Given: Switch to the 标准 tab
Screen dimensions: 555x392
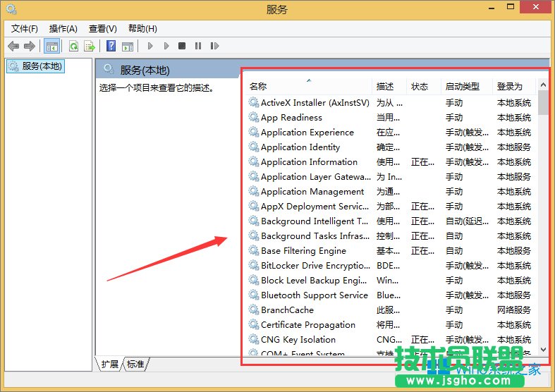Looking at the screenshot, I should (135, 365).
